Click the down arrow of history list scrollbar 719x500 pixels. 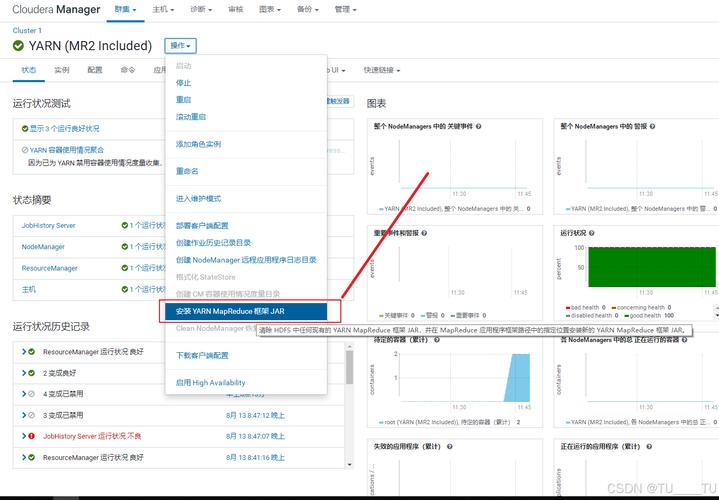point(349,465)
